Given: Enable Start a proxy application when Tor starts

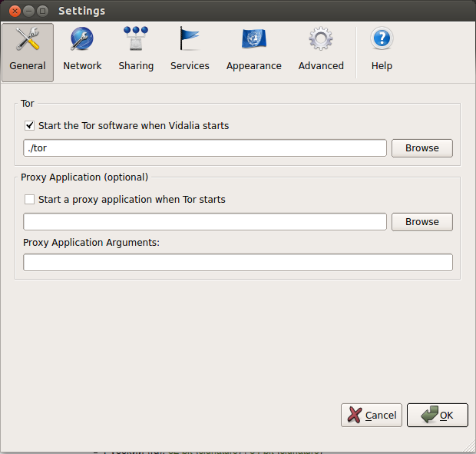Looking at the screenshot, I should click(29, 199).
